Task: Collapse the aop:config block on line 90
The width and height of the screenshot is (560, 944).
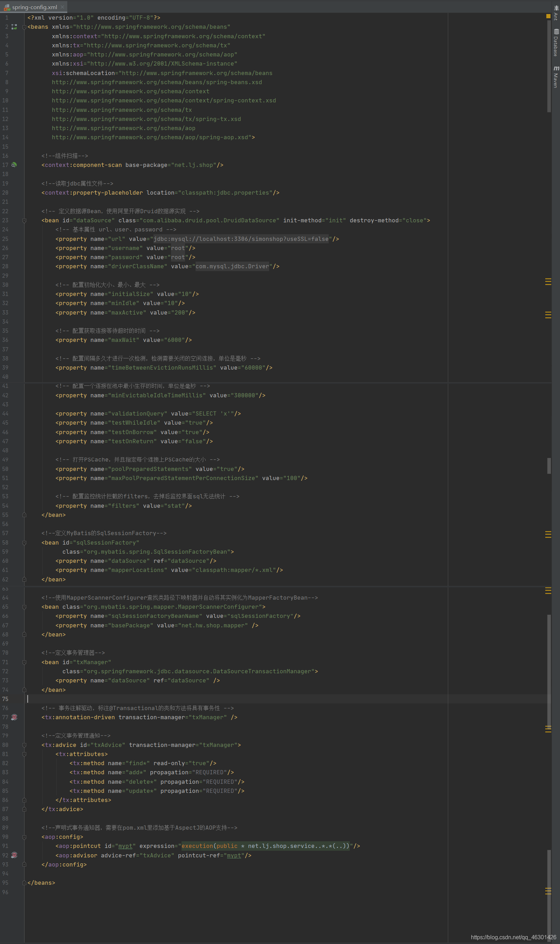Action: pyautogui.click(x=24, y=837)
